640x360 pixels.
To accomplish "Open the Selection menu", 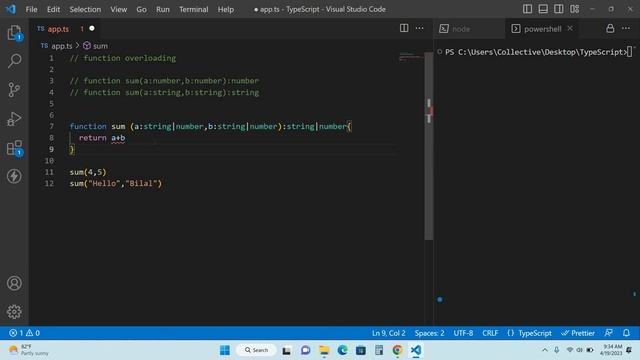I will [85, 9].
